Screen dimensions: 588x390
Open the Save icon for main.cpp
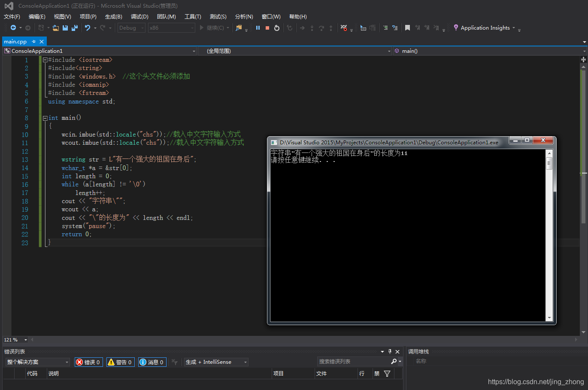[65, 27]
